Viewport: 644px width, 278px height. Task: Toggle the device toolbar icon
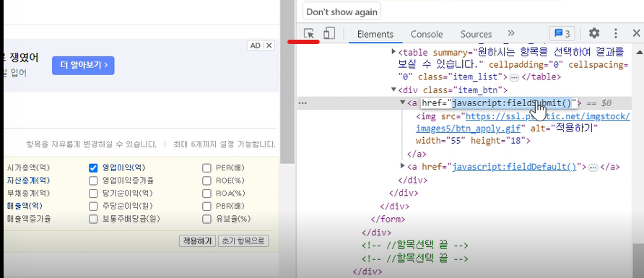[x=329, y=34]
